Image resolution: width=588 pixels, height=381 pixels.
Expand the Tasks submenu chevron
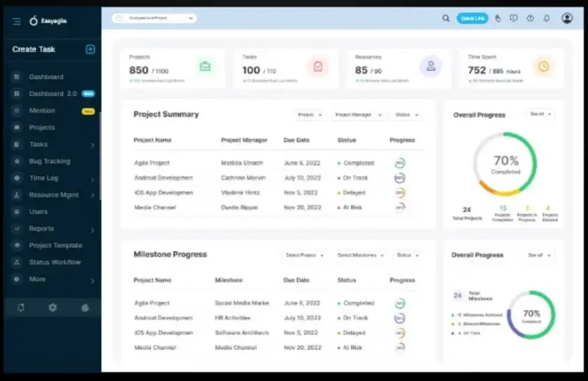click(92, 145)
